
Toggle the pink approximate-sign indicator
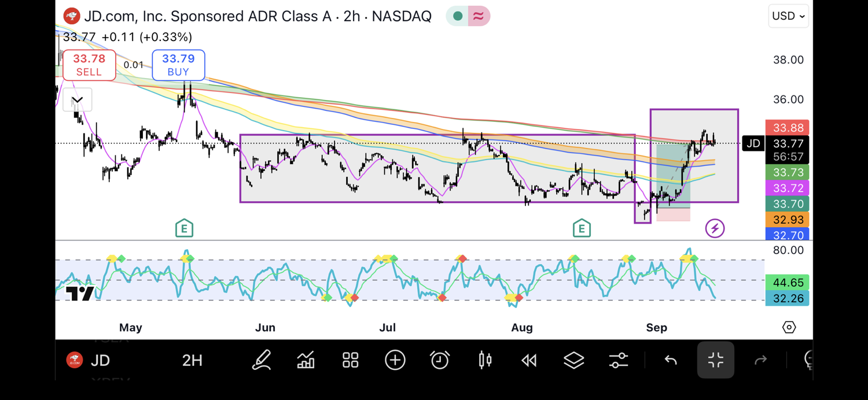[479, 16]
